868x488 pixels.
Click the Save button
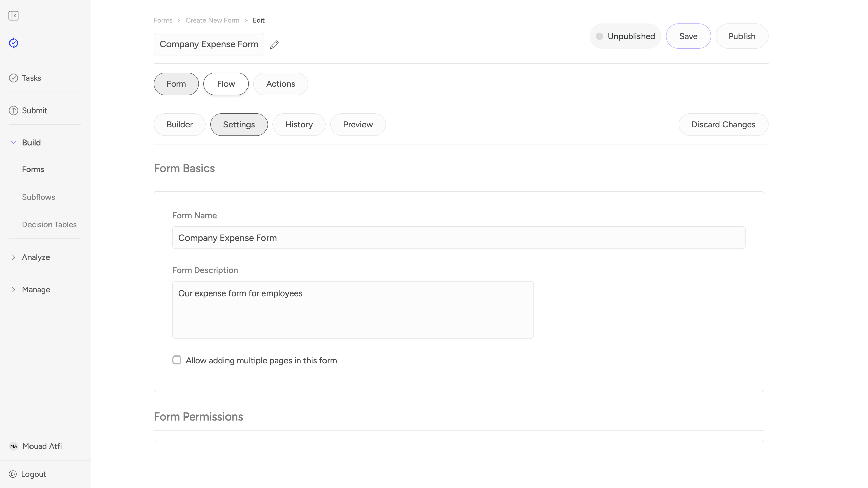click(x=688, y=36)
